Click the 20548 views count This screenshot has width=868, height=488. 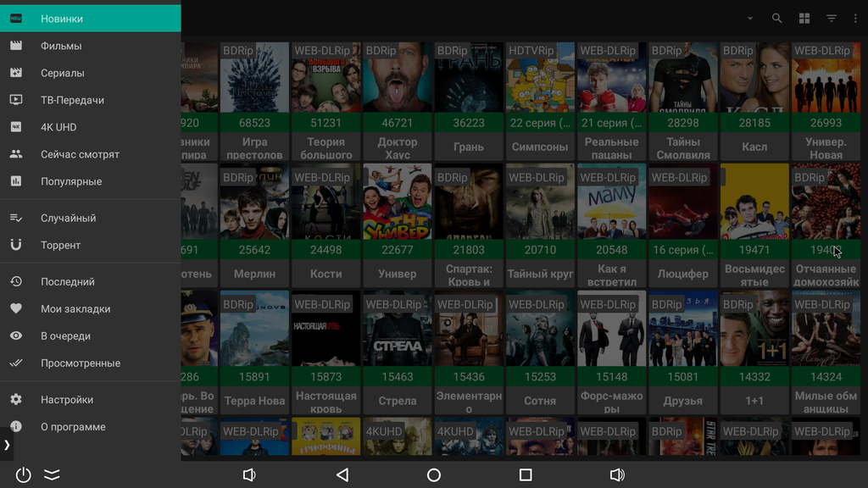point(612,250)
